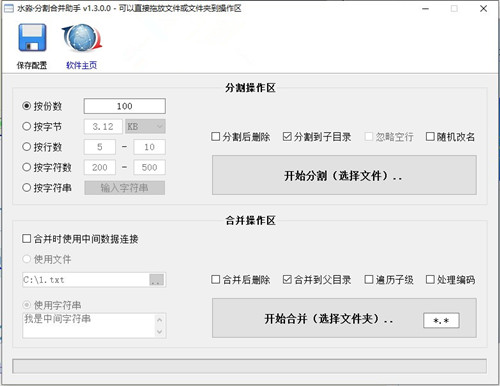Click the *.* file filter field

441,320
